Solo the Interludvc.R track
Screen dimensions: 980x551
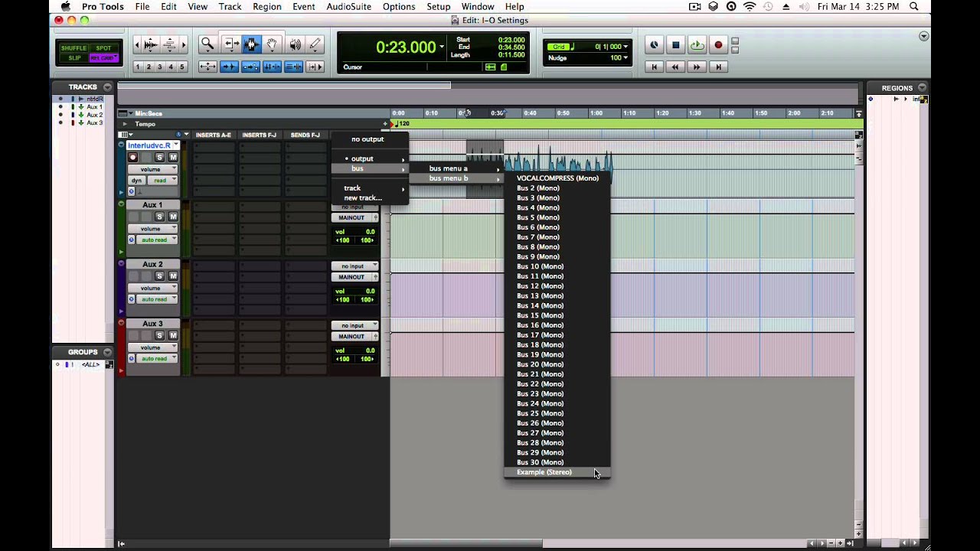(160, 157)
